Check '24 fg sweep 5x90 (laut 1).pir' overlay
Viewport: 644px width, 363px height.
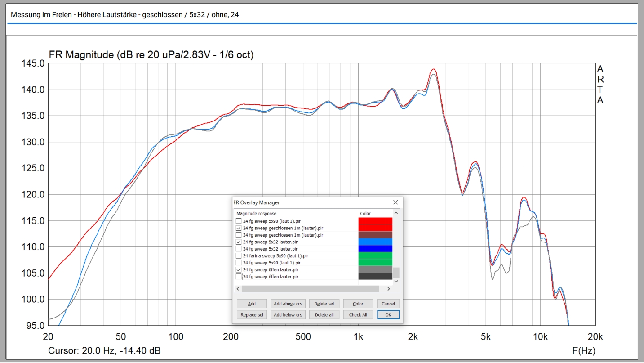click(x=238, y=221)
